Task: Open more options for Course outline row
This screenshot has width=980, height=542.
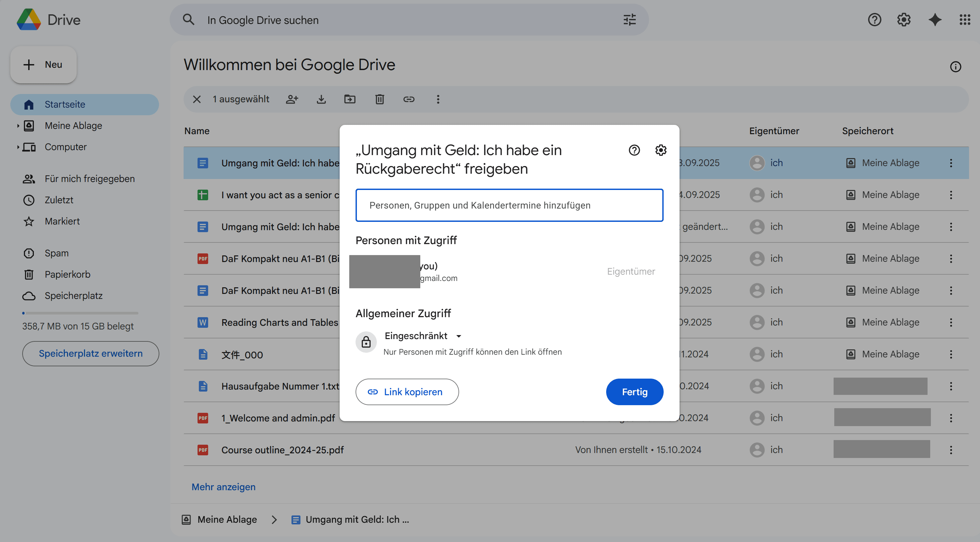Action: (x=951, y=450)
